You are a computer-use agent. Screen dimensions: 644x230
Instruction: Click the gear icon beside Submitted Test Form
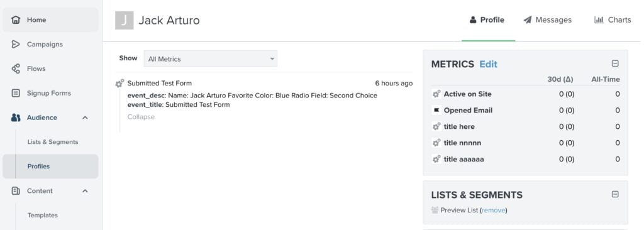119,84
